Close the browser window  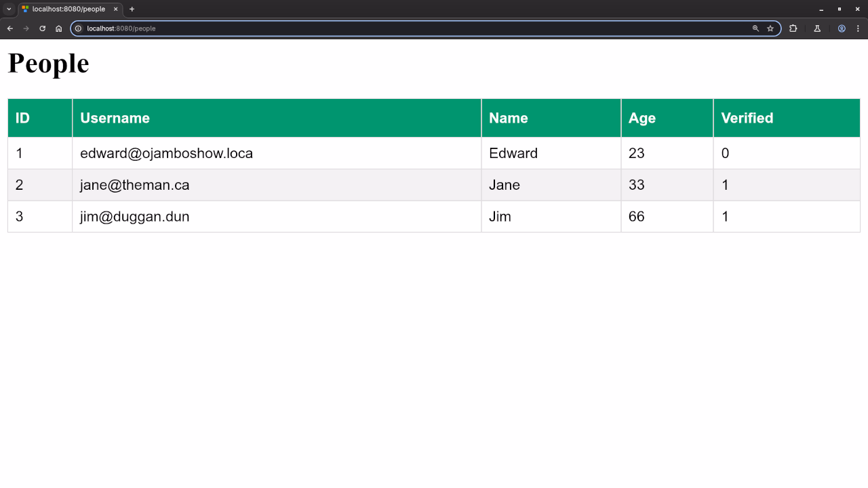pyautogui.click(x=858, y=9)
